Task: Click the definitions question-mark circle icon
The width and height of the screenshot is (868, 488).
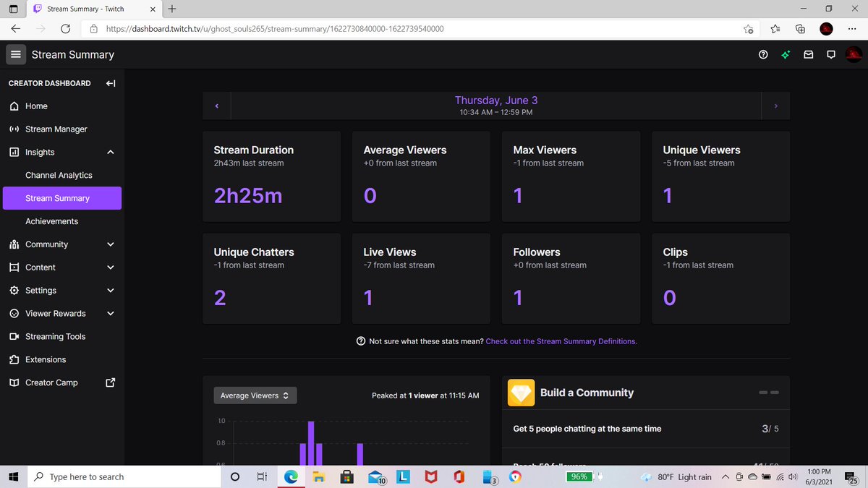Action: (361, 341)
